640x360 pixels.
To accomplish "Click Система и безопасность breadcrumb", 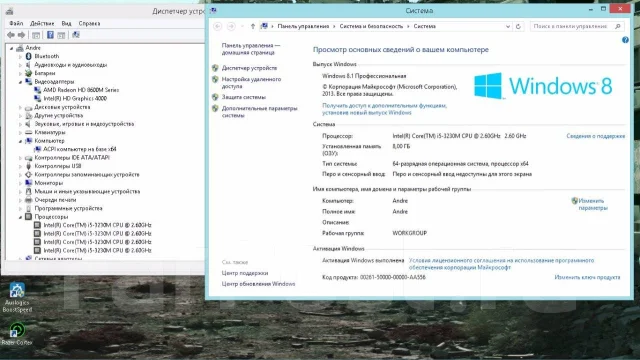I will (371, 26).
